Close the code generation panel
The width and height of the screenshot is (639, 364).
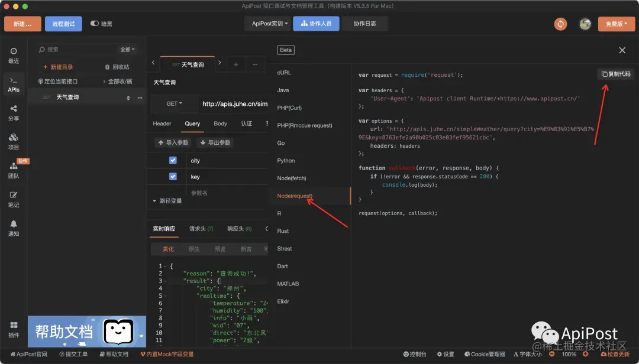[622, 50]
